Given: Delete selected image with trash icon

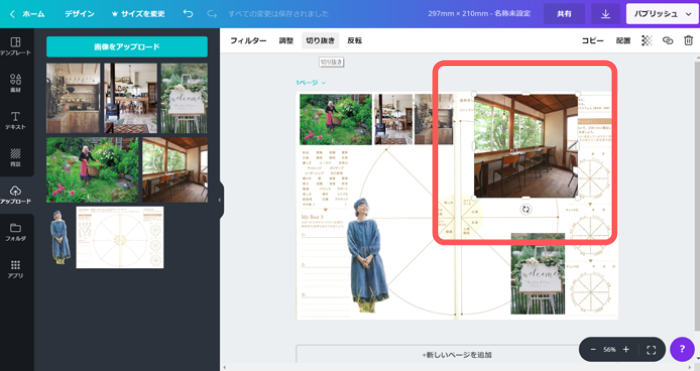Looking at the screenshot, I should (688, 41).
